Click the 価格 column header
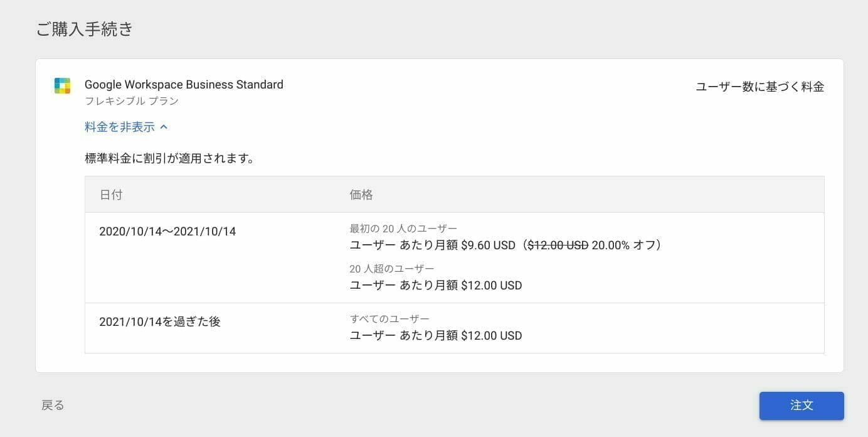 [x=361, y=195]
